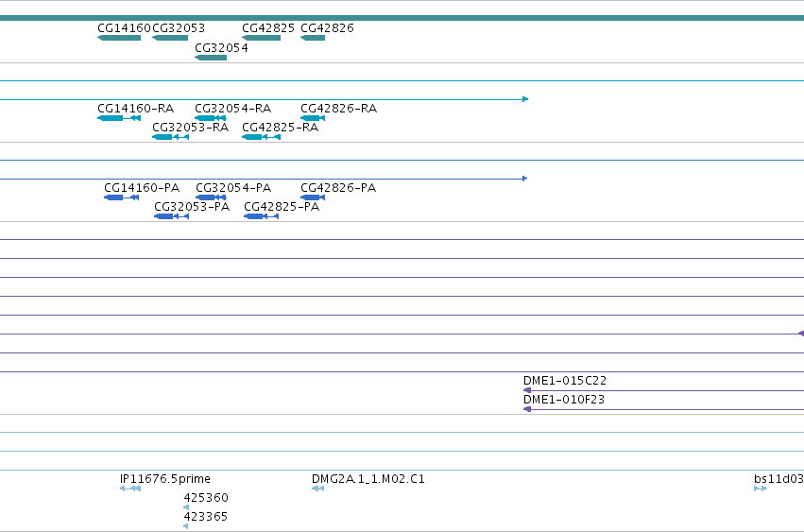Screen dimensions: 804x532
Task: Open the CG14160 gene label
Action: (124, 27)
